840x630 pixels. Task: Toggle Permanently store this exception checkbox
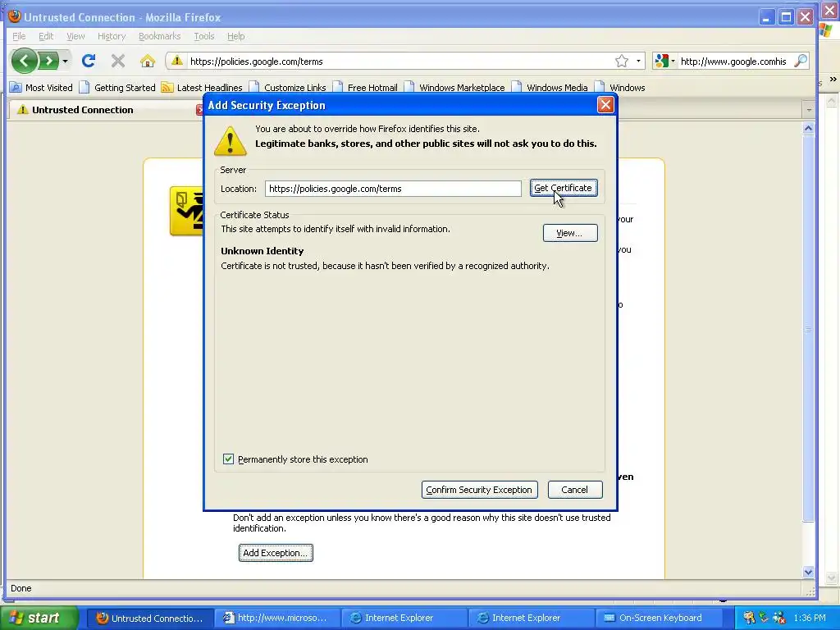[x=228, y=459]
